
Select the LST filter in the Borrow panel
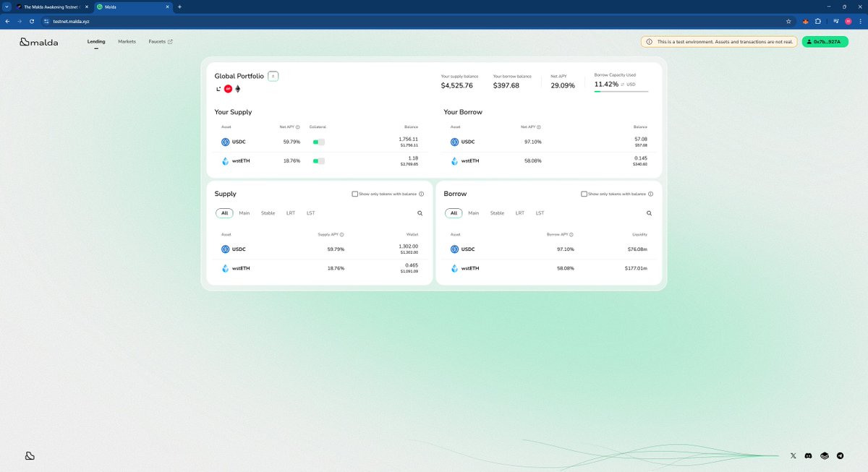(540, 213)
